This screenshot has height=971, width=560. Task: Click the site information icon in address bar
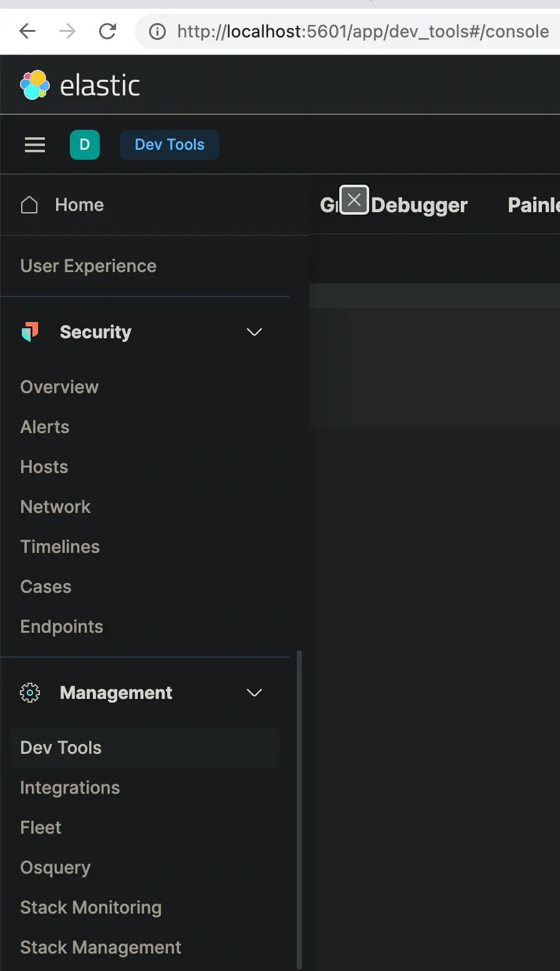157,31
